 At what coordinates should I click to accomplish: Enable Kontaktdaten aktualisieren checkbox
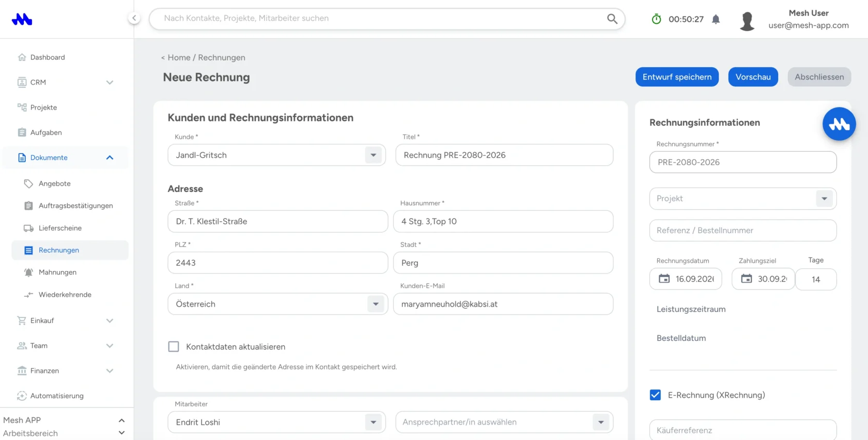point(174,346)
